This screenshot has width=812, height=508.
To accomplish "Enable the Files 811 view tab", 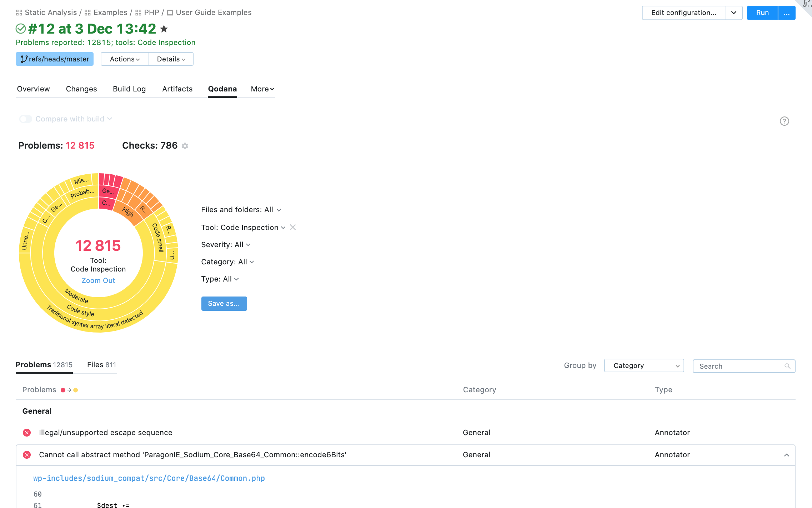I will (101, 365).
